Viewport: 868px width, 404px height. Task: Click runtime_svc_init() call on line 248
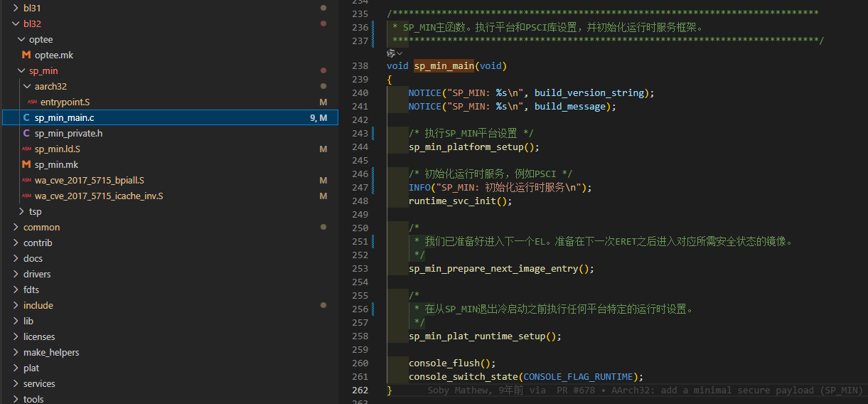pyautogui.click(x=460, y=201)
